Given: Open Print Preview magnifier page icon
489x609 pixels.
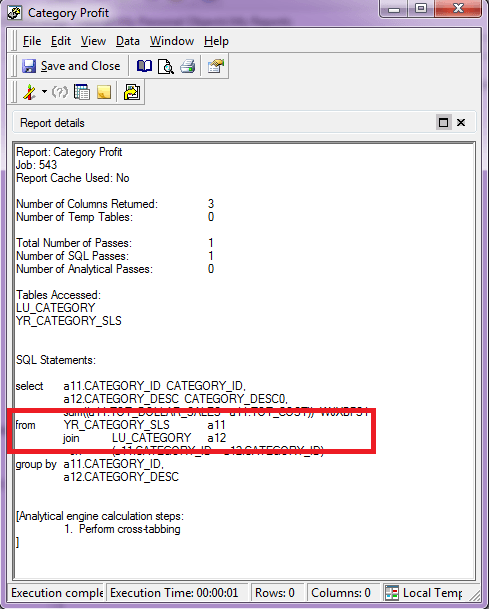Looking at the screenshot, I should click(x=166, y=66).
